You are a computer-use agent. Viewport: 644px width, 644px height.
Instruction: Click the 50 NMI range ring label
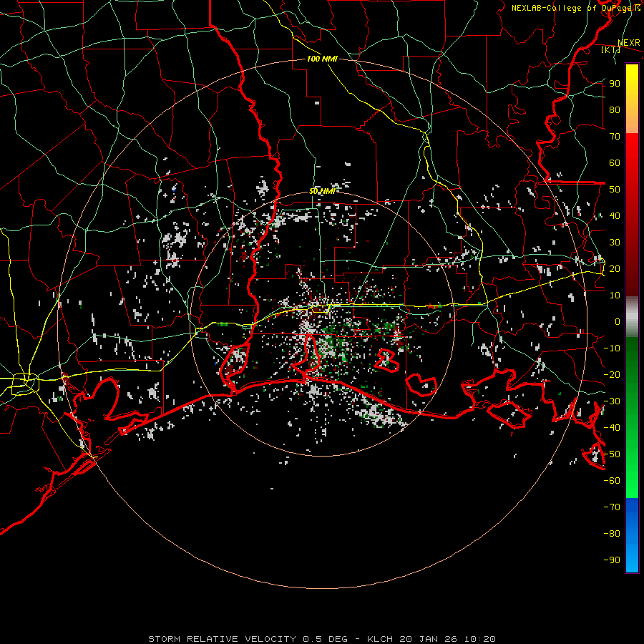322,191
